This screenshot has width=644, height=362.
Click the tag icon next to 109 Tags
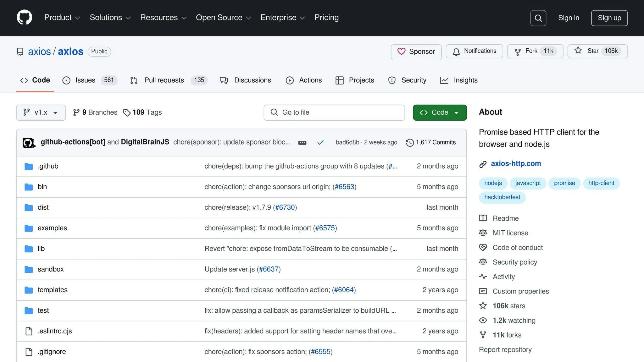[x=127, y=113]
